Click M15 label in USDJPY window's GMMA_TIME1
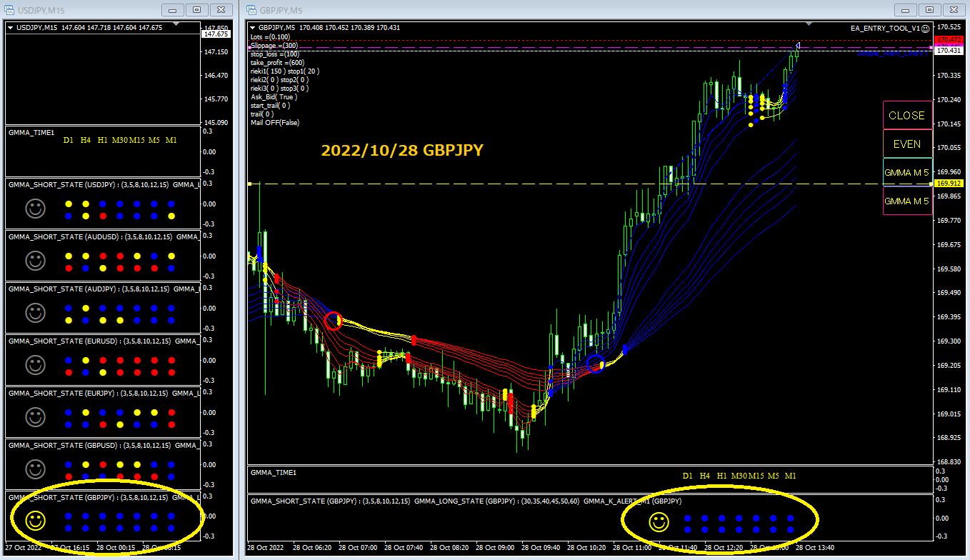The width and height of the screenshot is (970, 560). pos(136,140)
